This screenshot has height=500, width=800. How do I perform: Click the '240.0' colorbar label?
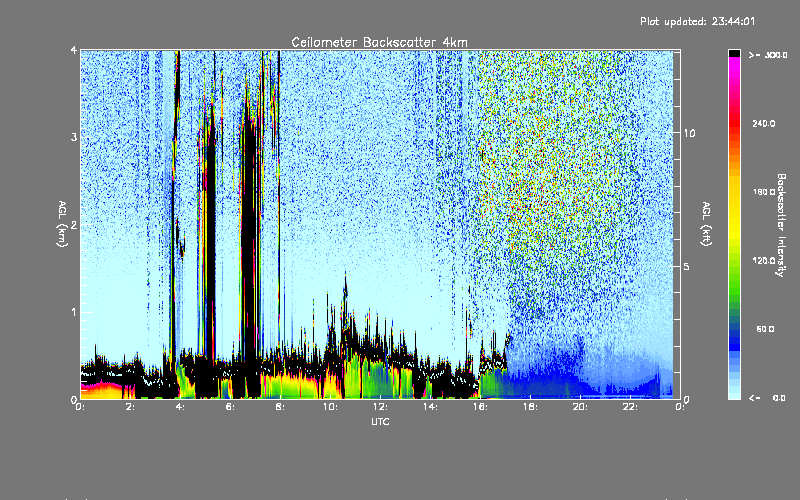pyautogui.click(x=764, y=124)
